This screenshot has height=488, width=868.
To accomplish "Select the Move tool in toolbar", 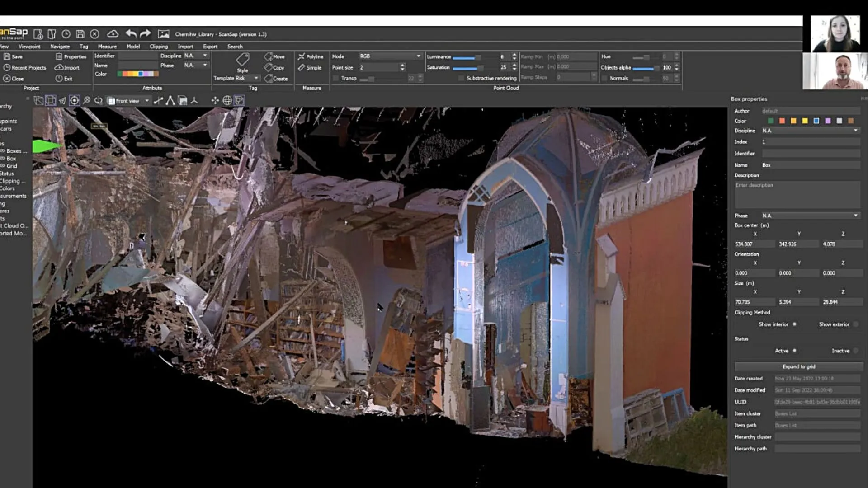I will click(x=275, y=56).
